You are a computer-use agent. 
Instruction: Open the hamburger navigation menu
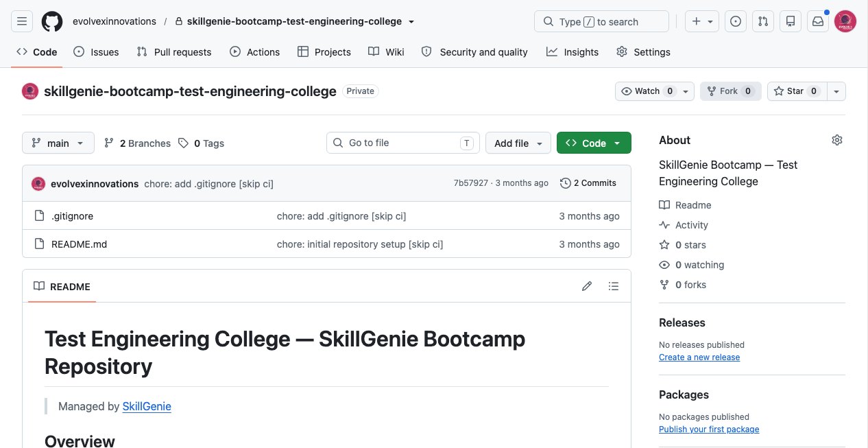coord(22,21)
